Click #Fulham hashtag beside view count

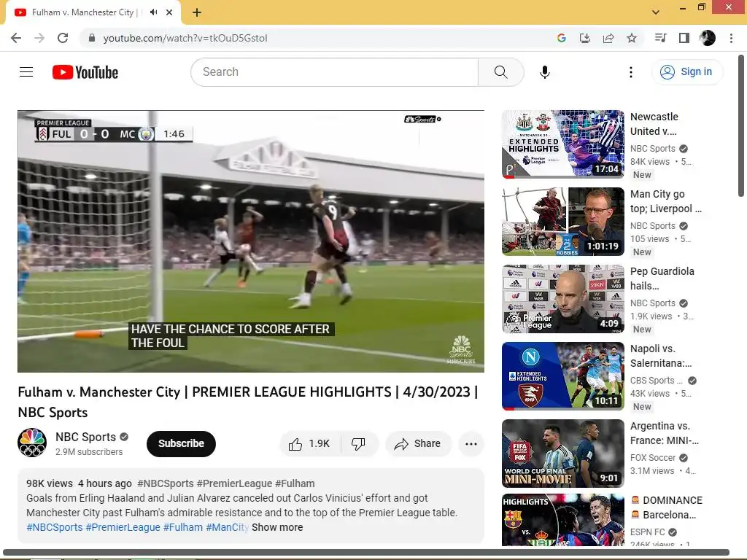295,484
